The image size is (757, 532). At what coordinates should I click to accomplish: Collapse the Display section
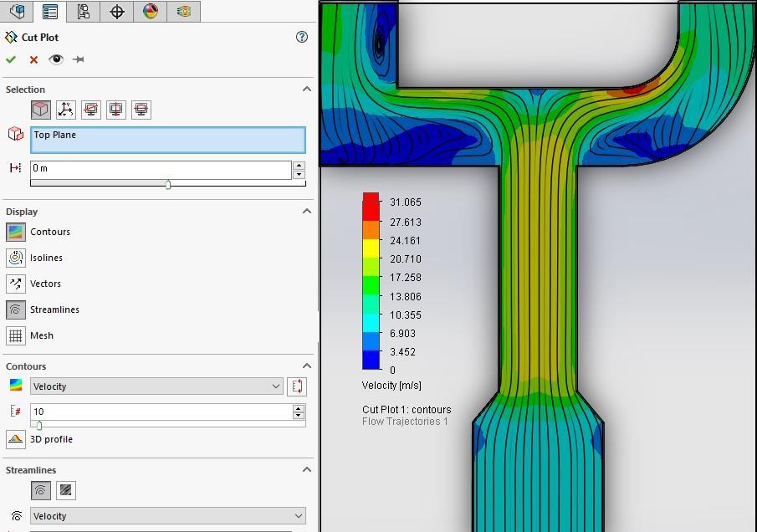pos(307,211)
